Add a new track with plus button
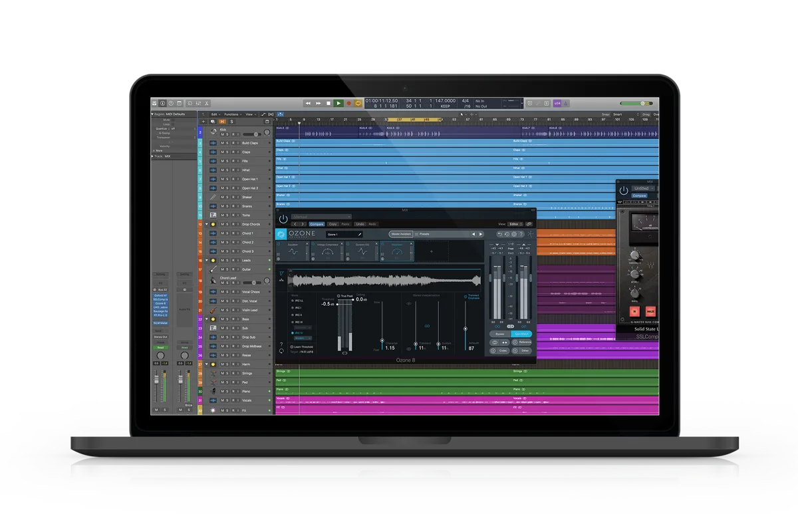The width and height of the screenshot is (798, 532). (203, 122)
